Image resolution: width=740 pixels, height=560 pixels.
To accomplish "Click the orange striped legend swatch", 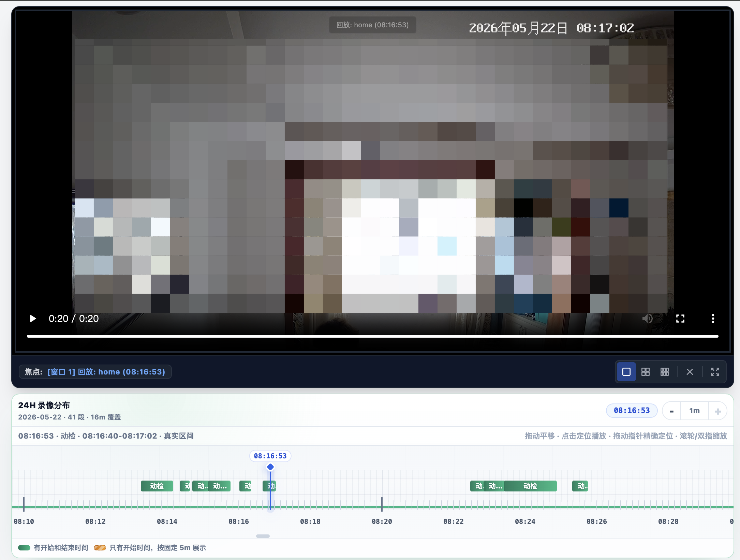I will 100,548.
